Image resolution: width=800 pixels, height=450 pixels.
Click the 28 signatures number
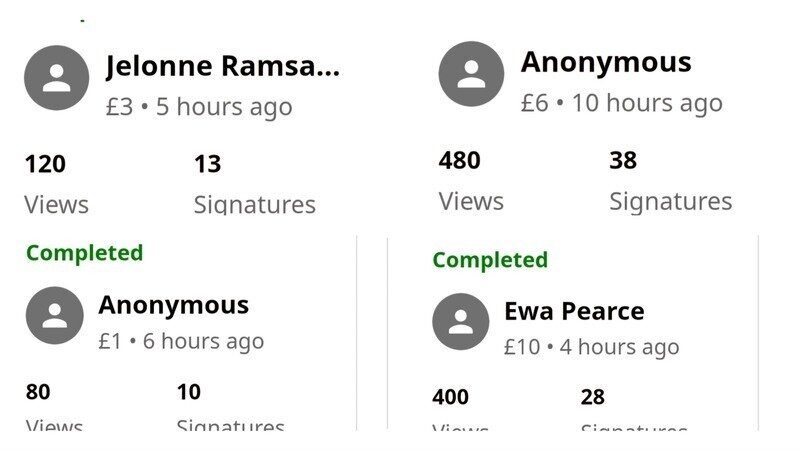pos(593,397)
